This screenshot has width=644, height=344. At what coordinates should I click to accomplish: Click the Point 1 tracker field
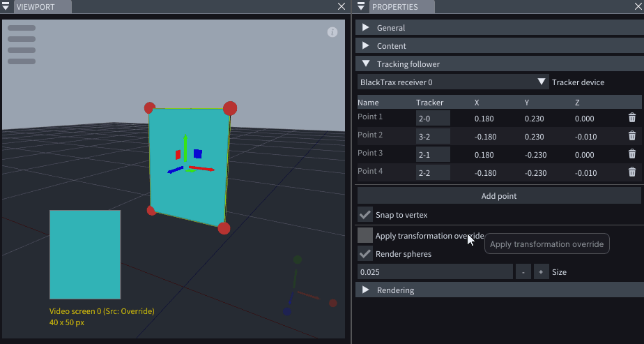click(433, 118)
